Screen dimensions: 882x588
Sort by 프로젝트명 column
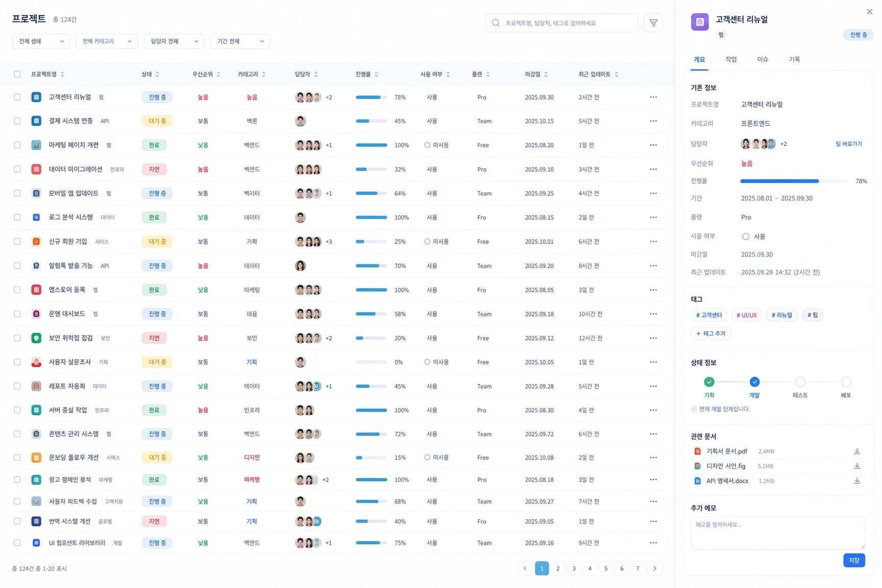[x=47, y=74]
